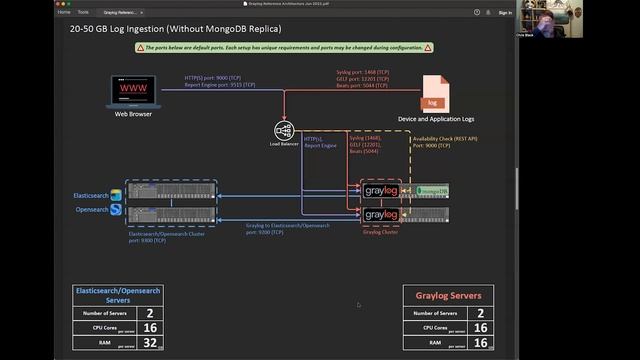Click the 'Load Balancer' caption
Image resolution: width=640 pixels, height=360 pixels.
click(284, 144)
